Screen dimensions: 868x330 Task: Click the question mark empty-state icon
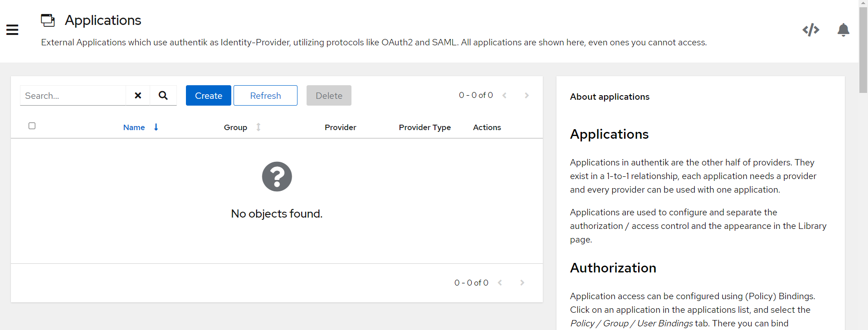coord(277,177)
